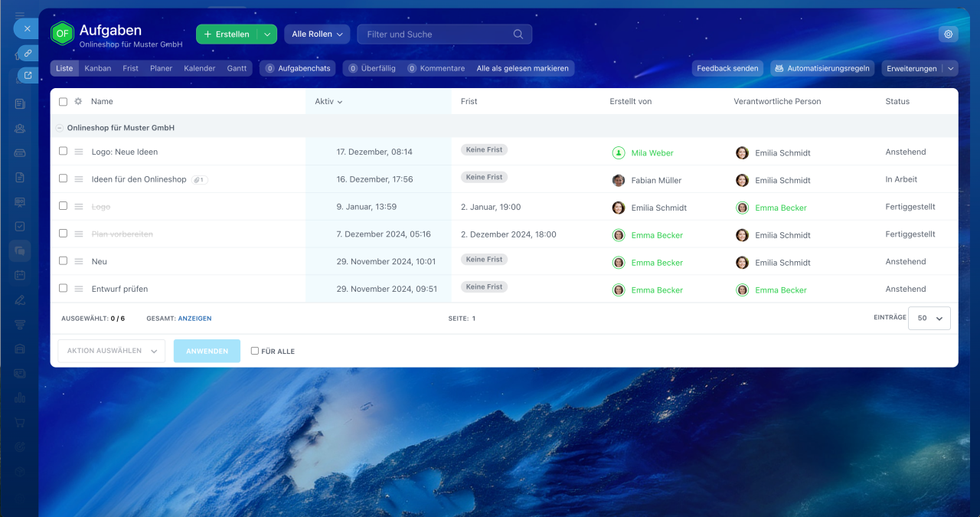Collapse the 'Onlineshop für Muster GmbH' group
The image size is (980, 517).
pyautogui.click(x=60, y=128)
